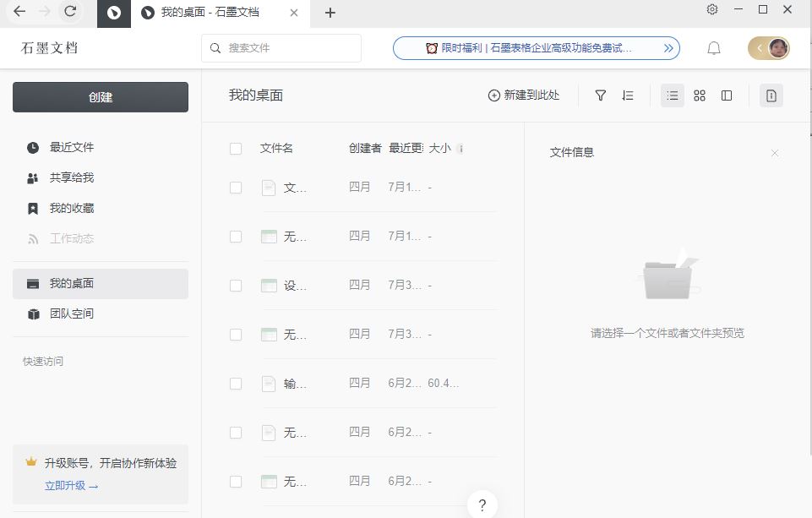Image resolution: width=812 pixels, height=518 pixels.
Task: Check the 无... spreadsheet dated 7月1
Action: click(x=236, y=237)
